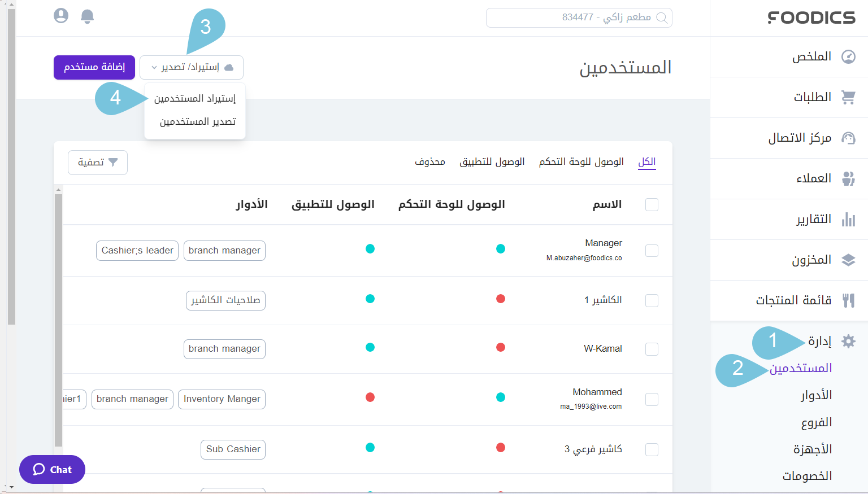
Task: Open the مركز الاتصال headset icon
Action: pos(849,138)
